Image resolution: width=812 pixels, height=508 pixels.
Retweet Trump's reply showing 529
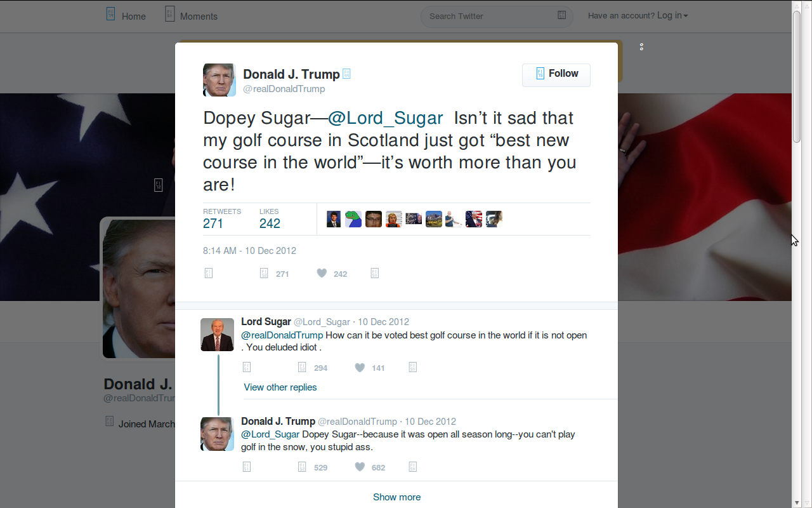point(302,467)
